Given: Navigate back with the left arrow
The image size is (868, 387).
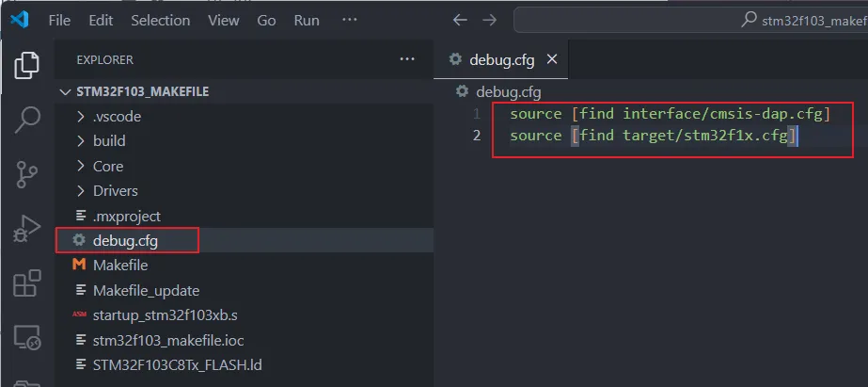Looking at the screenshot, I should click(459, 20).
